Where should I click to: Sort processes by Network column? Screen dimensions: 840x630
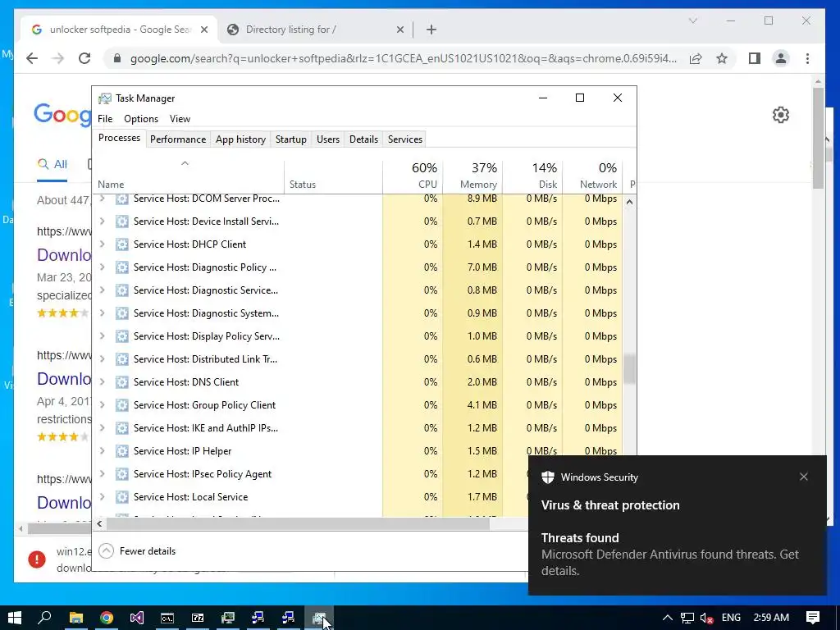pos(593,176)
